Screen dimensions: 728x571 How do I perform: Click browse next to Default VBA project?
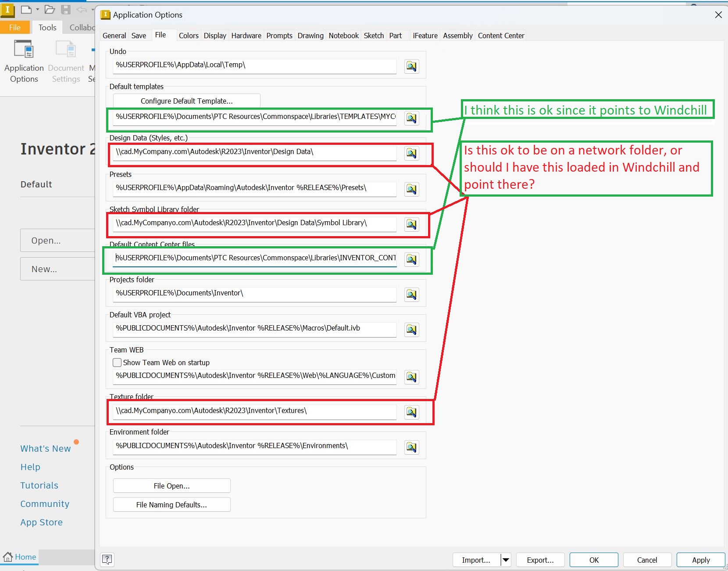point(411,330)
